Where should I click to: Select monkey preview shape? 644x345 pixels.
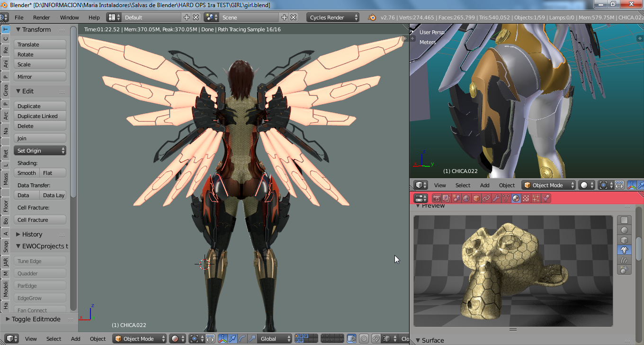625,250
